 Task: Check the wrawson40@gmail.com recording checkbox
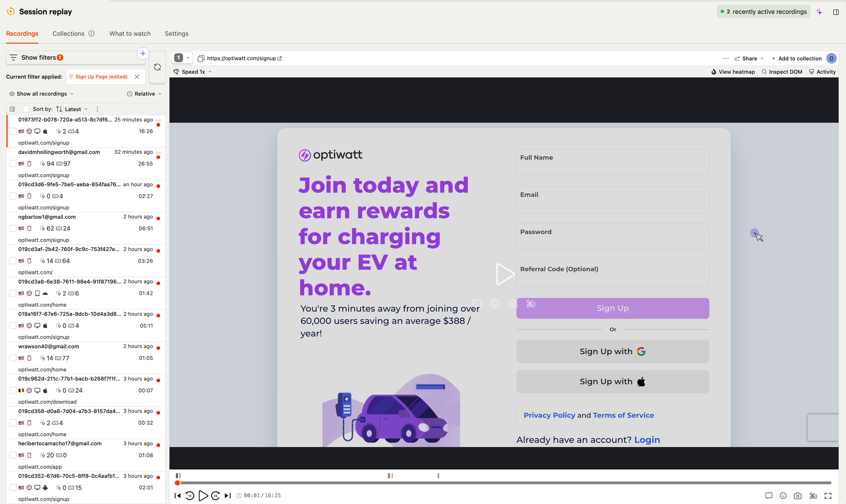coord(13,358)
